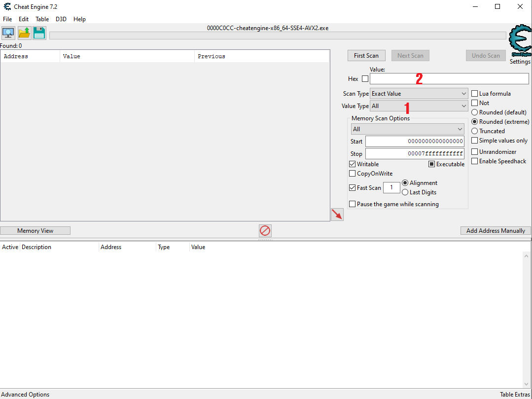Open the Value Type dropdown
The image size is (532, 399).
pos(419,106)
